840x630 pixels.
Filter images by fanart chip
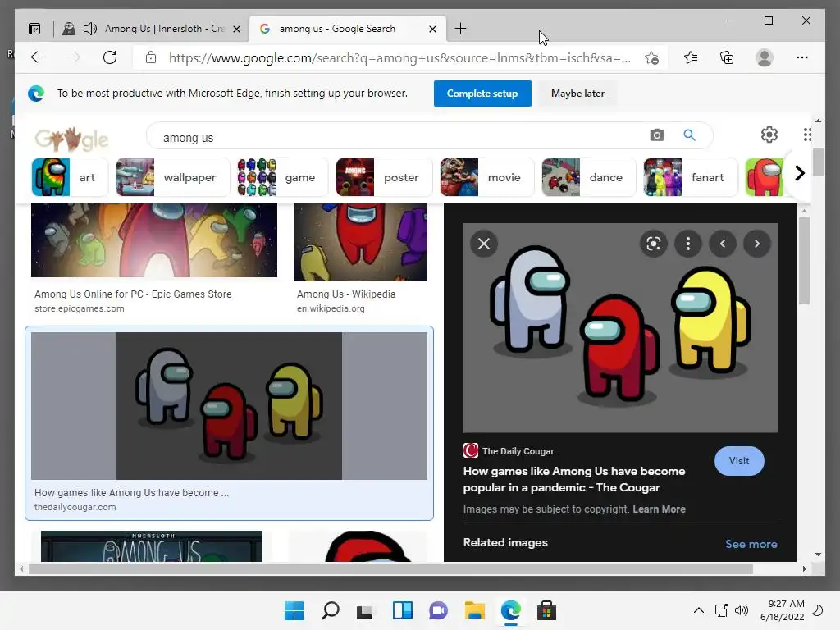[690, 177]
